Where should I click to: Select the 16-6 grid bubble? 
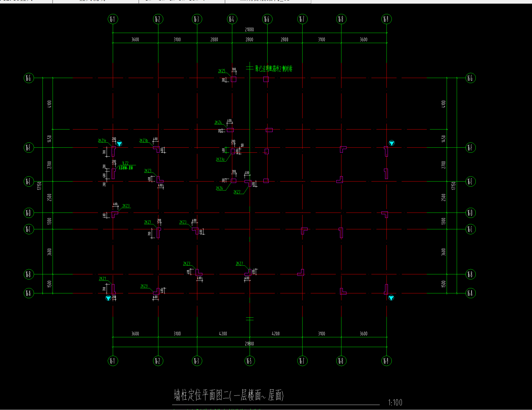267,19
